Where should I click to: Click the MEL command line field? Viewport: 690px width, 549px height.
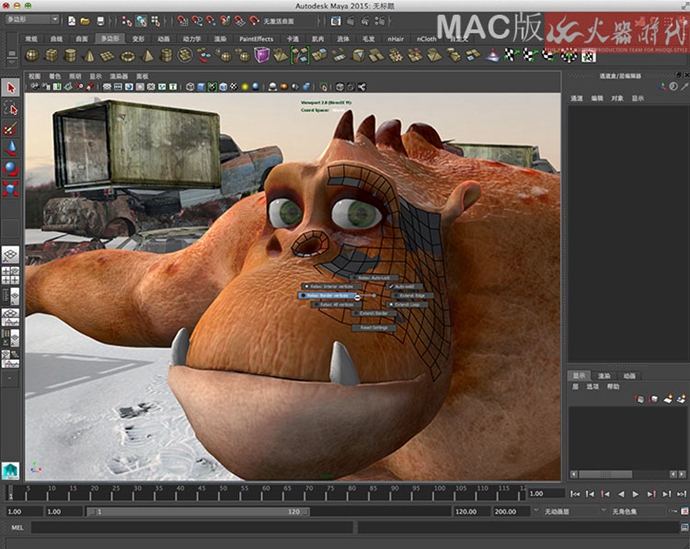(192, 527)
